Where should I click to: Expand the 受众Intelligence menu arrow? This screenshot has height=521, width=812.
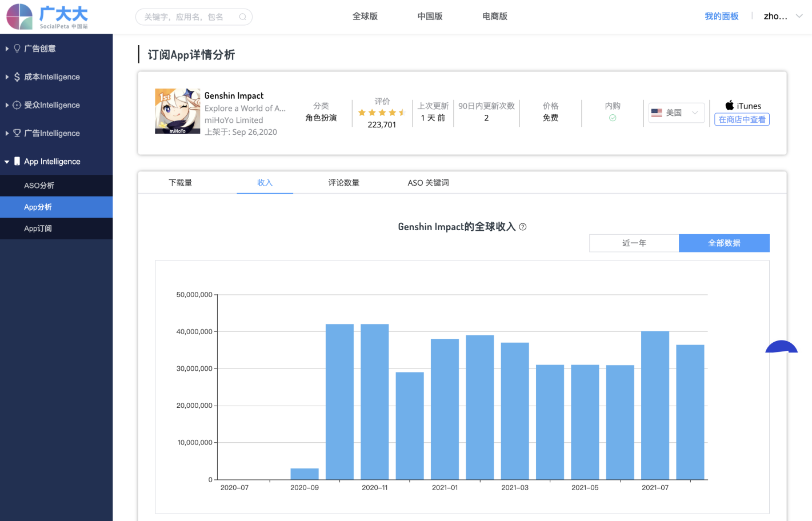(x=7, y=105)
